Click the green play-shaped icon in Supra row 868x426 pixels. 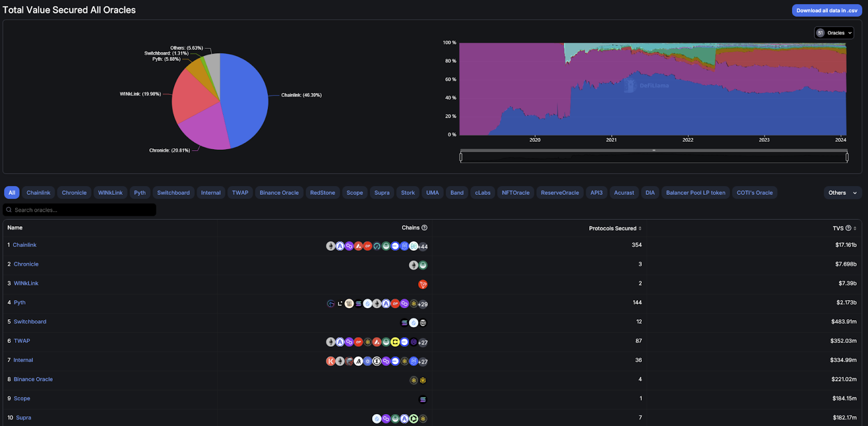(413, 418)
